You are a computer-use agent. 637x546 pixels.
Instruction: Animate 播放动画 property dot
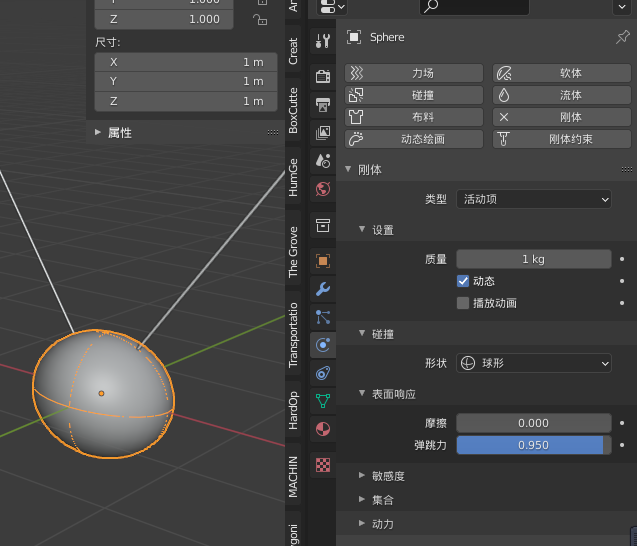point(622,303)
